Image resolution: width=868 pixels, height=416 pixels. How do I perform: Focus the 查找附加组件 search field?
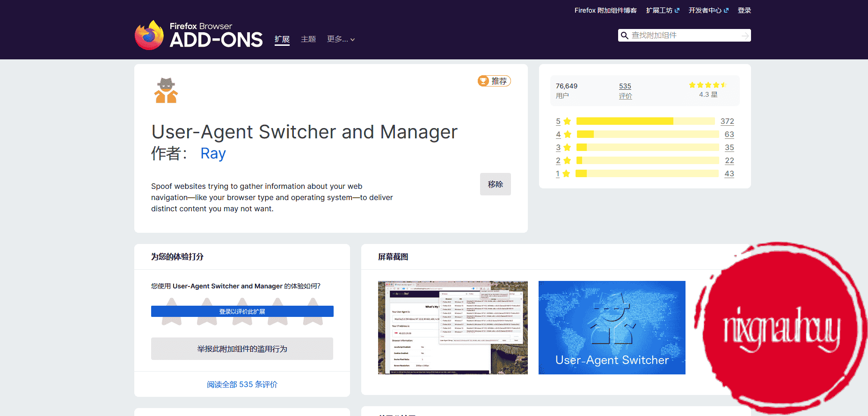click(x=683, y=36)
